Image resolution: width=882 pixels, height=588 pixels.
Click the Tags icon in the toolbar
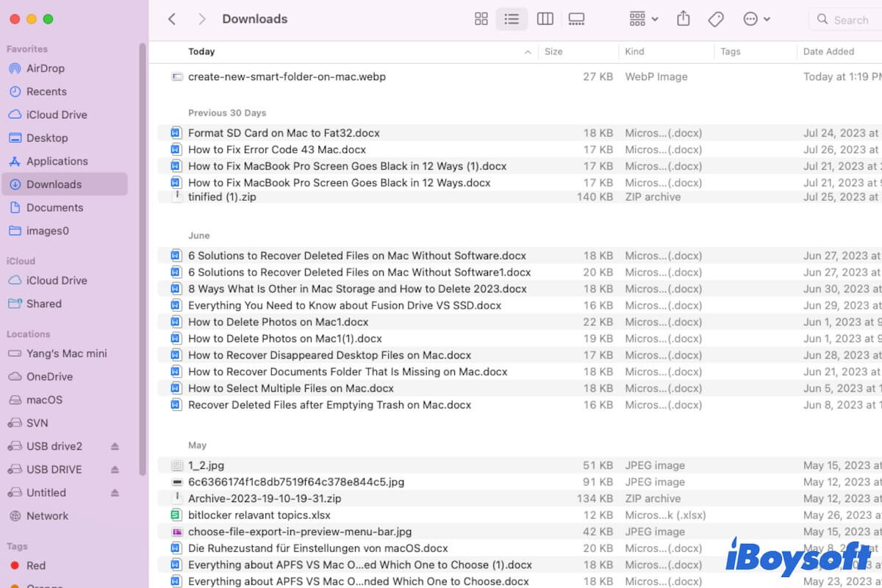pos(715,18)
